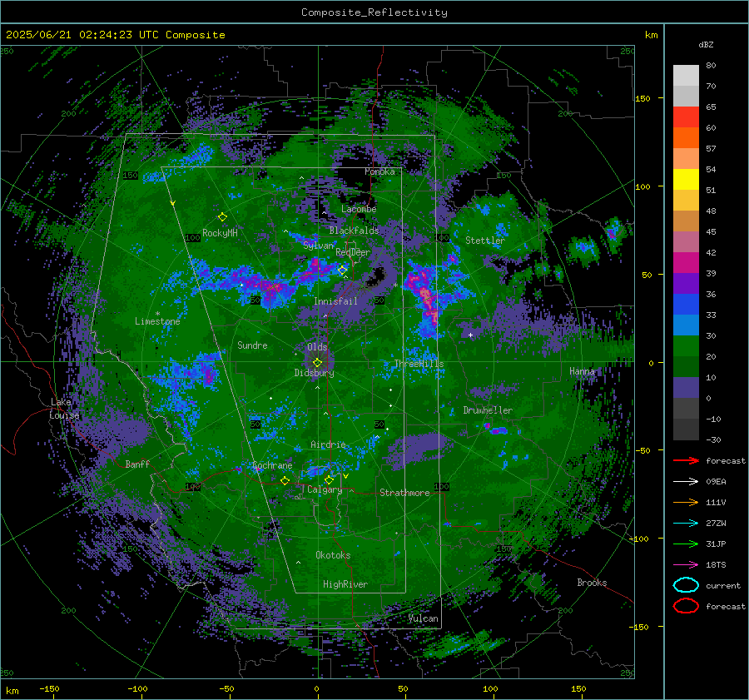The width and height of the screenshot is (749, 700).
Task: Click the Vulcan town label
Action: (x=423, y=618)
